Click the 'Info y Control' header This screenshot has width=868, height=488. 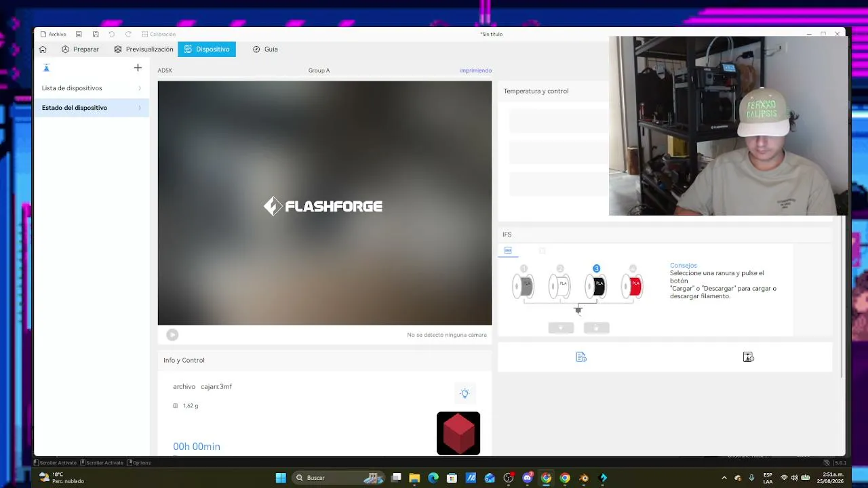[184, 360]
